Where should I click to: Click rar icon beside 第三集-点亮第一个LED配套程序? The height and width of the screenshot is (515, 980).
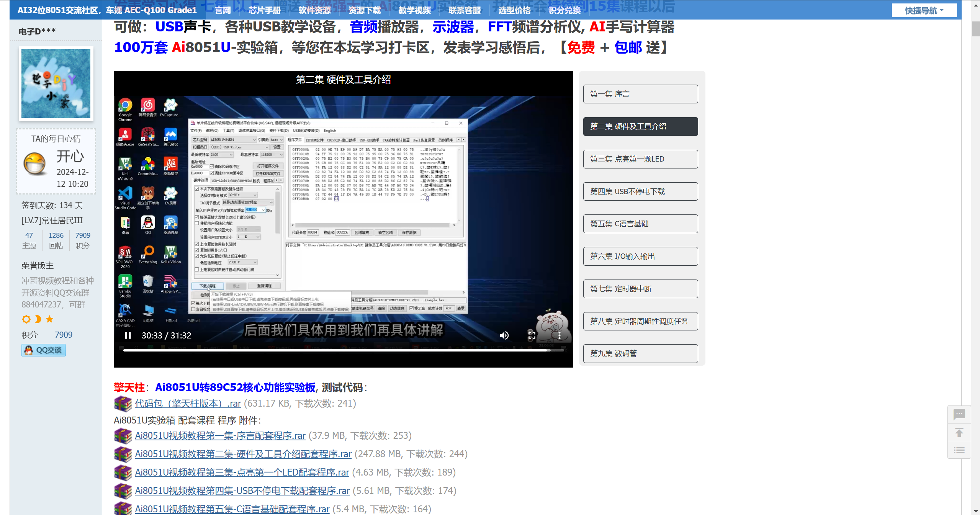point(123,472)
